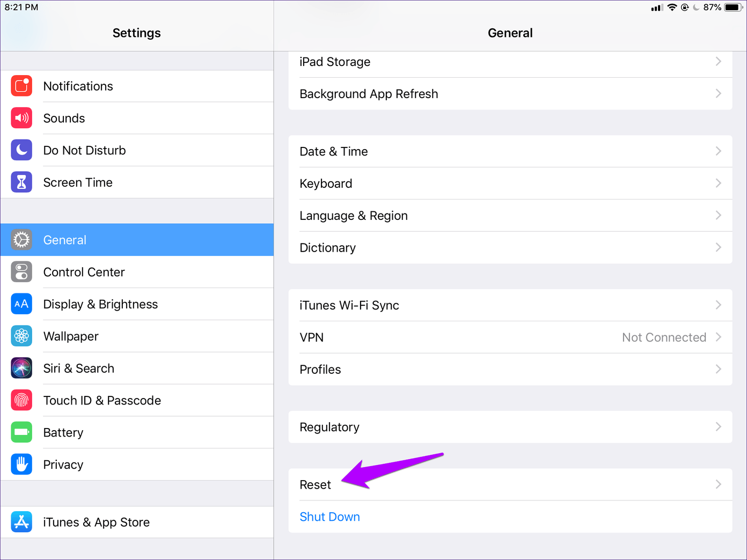Open Background App Refresh settings

point(369,94)
